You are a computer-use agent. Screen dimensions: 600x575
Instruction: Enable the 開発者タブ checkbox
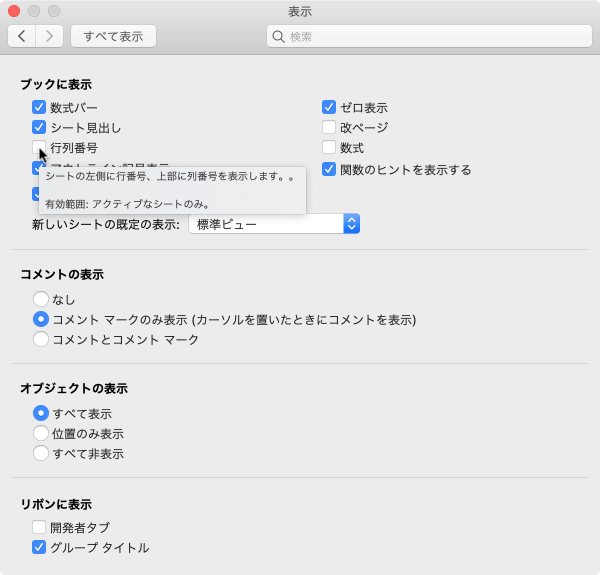tap(39, 527)
